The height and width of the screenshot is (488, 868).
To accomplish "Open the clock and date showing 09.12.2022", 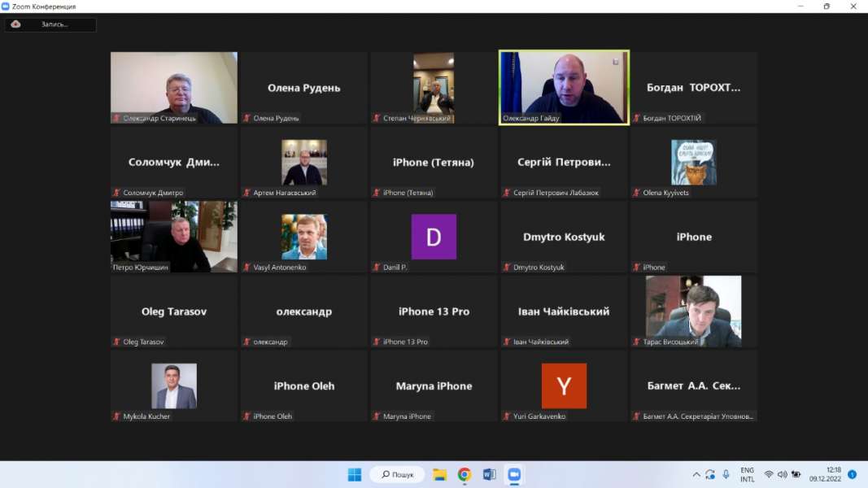I will coord(825,474).
